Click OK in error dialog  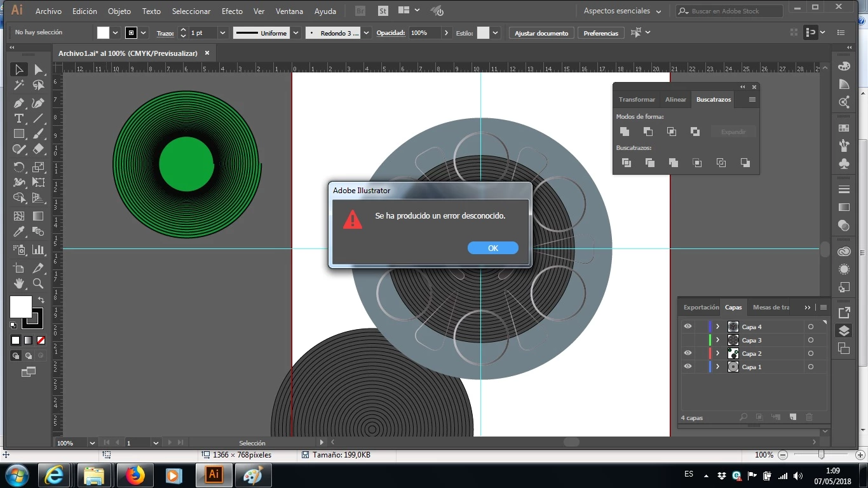pos(493,248)
